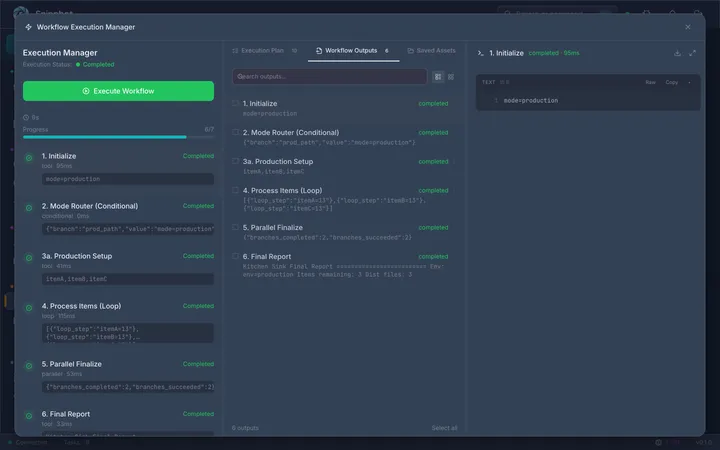Focus the Search outputs field
The height and width of the screenshot is (450, 720).
pyautogui.click(x=329, y=76)
